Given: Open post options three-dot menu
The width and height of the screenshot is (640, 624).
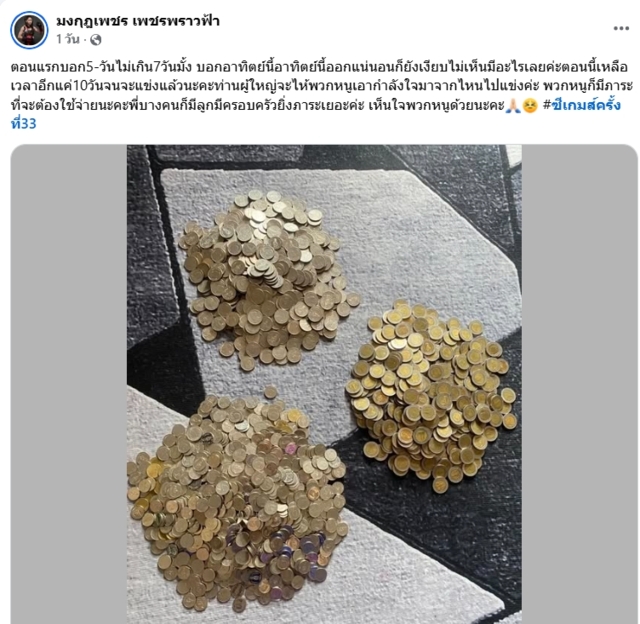Looking at the screenshot, I should 621,28.
